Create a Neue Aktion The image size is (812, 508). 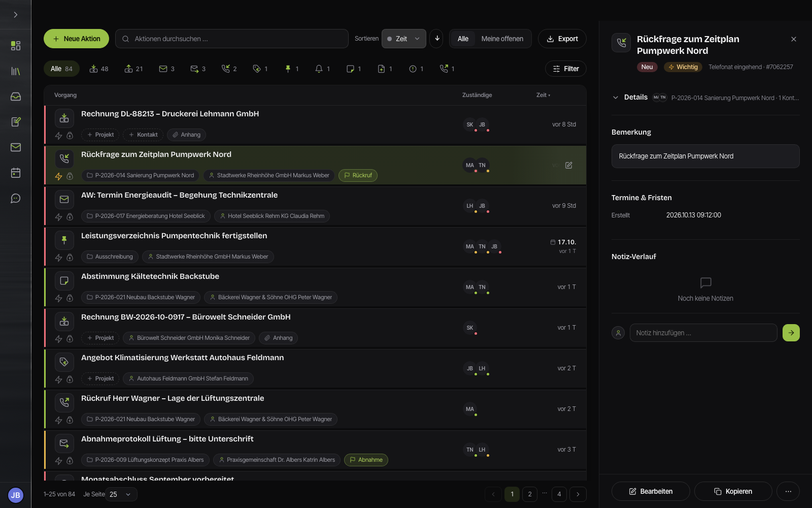click(x=76, y=39)
